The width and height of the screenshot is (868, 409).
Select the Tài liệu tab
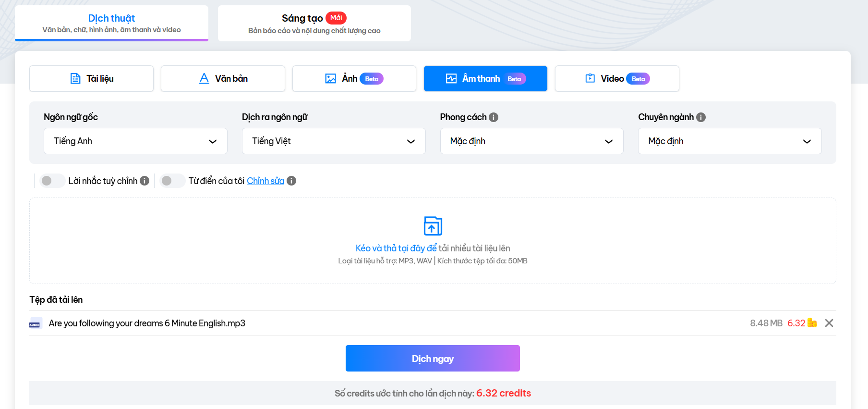92,79
